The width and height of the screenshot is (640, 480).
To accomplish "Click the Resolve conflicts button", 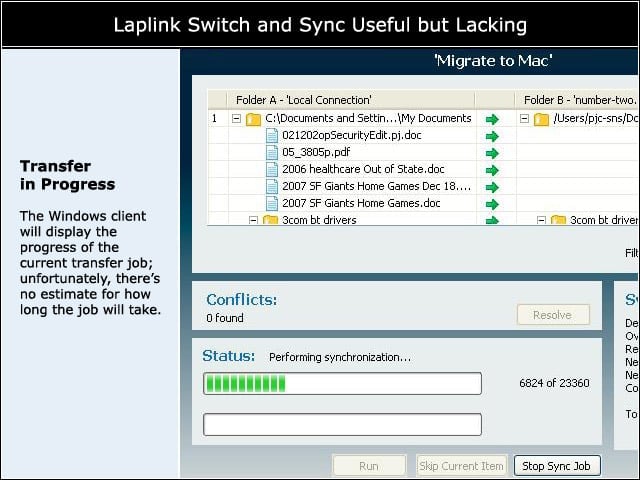I will 553,315.
